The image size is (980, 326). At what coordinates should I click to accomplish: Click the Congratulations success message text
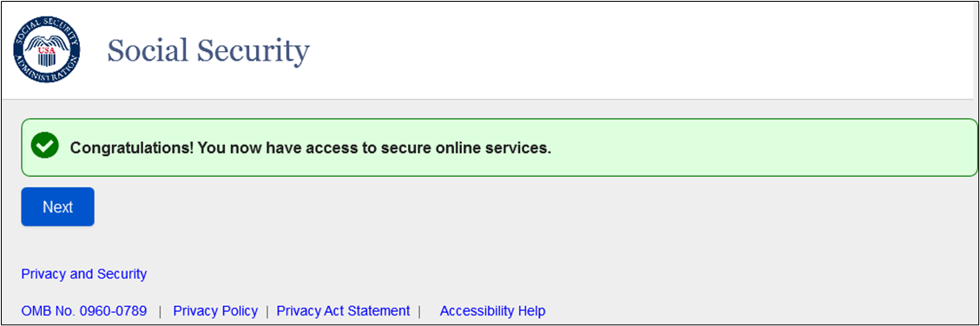pyautogui.click(x=310, y=148)
